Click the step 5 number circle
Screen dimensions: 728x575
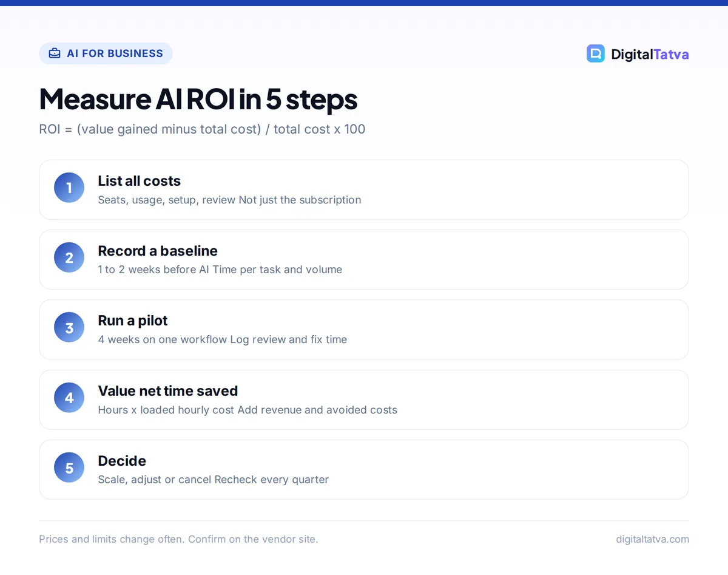(69, 468)
